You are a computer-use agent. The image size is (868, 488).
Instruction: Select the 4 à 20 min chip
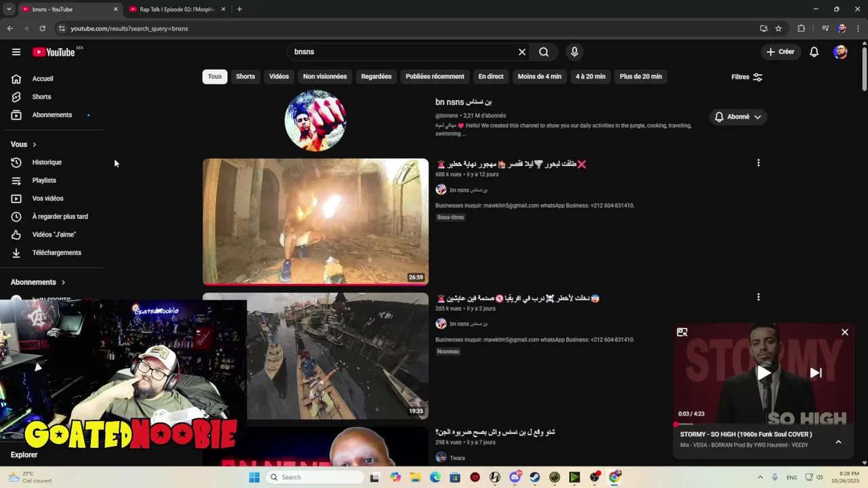[591, 77]
